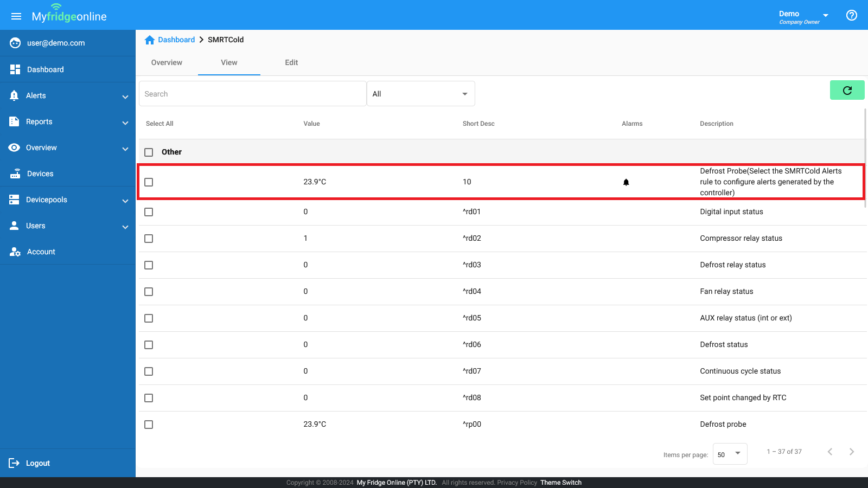Open the All filter dropdown
The image size is (868, 488).
(x=421, y=94)
